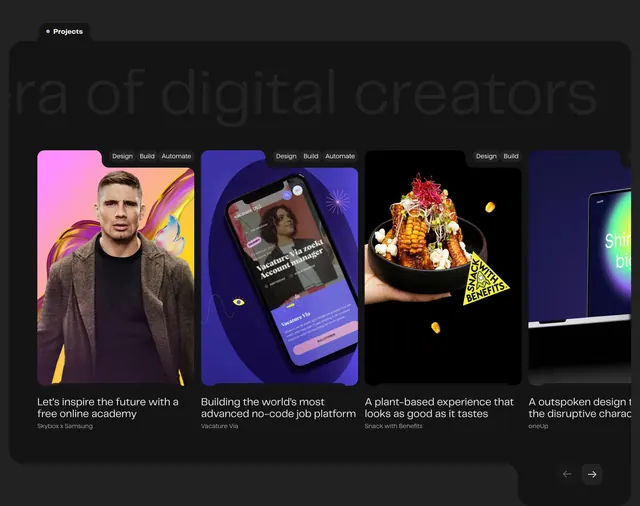
Task: Open the Projects tab label
Action: 64,31
